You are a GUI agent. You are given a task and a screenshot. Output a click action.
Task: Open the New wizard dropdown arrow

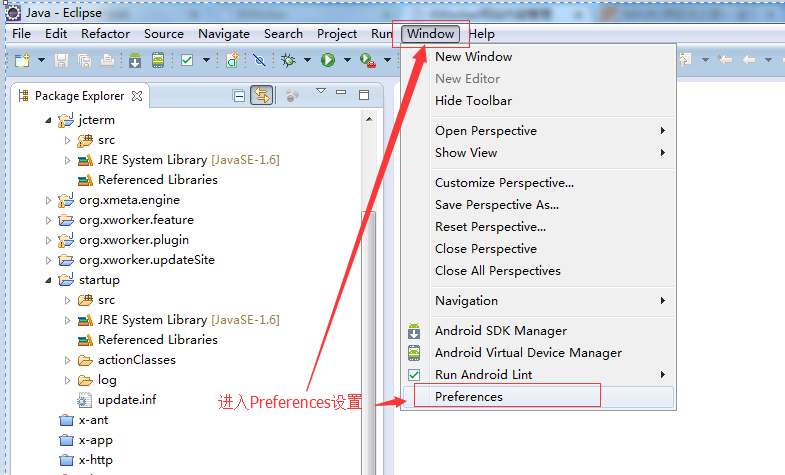click(x=42, y=61)
